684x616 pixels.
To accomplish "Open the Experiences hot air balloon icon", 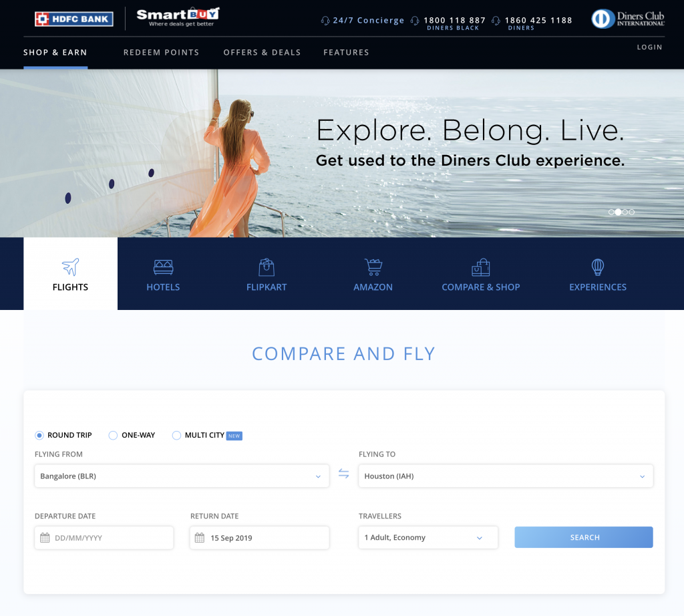I will point(598,267).
